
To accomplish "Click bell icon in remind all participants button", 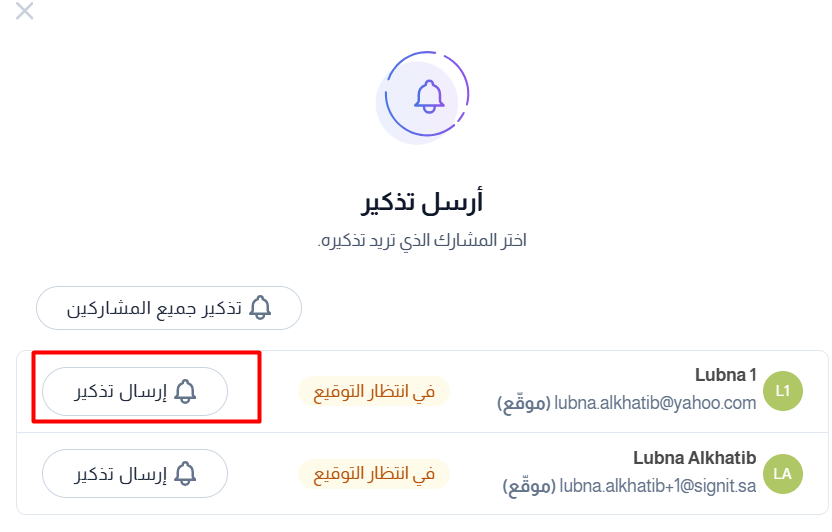I will pos(260,308).
